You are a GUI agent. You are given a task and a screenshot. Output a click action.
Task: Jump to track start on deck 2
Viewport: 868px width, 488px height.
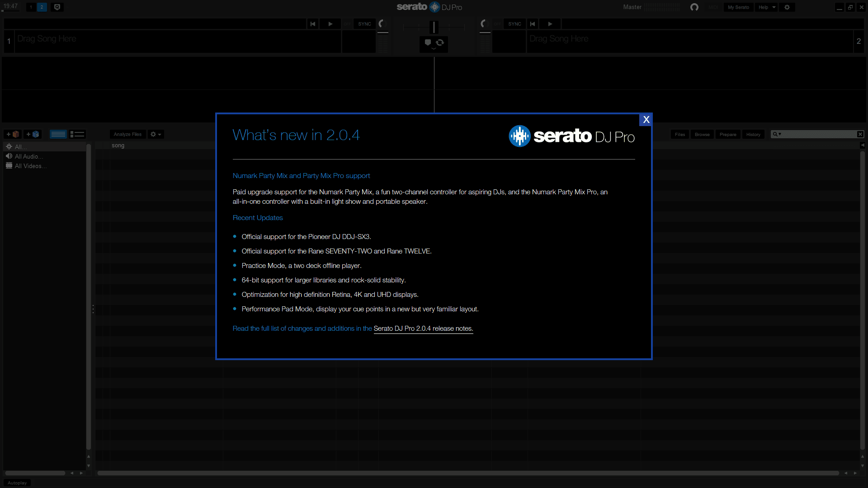(x=533, y=24)
